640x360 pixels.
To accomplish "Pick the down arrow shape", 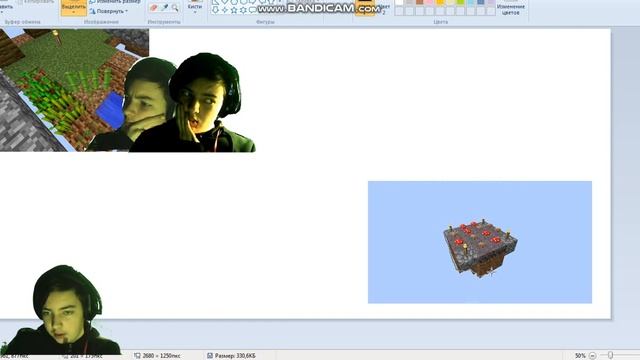I will click(215, 10).
